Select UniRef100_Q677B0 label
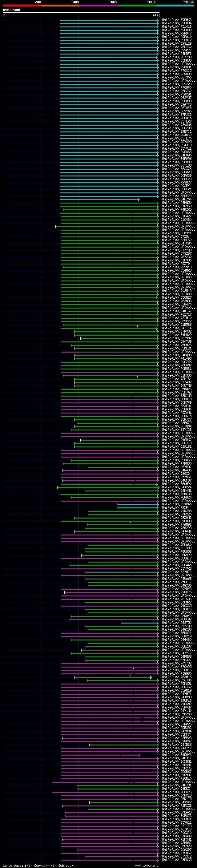This screenshot has width=197, height=868. tap(177, 57)
